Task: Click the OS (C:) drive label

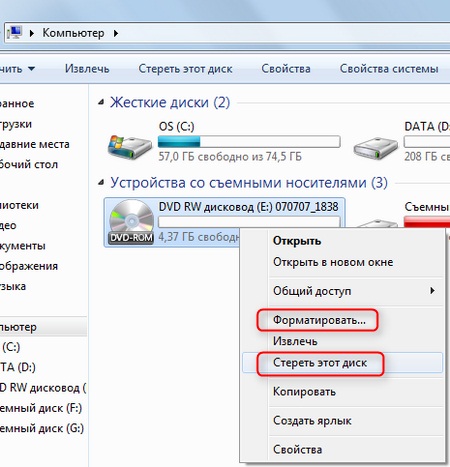Action: pos(176,126)
